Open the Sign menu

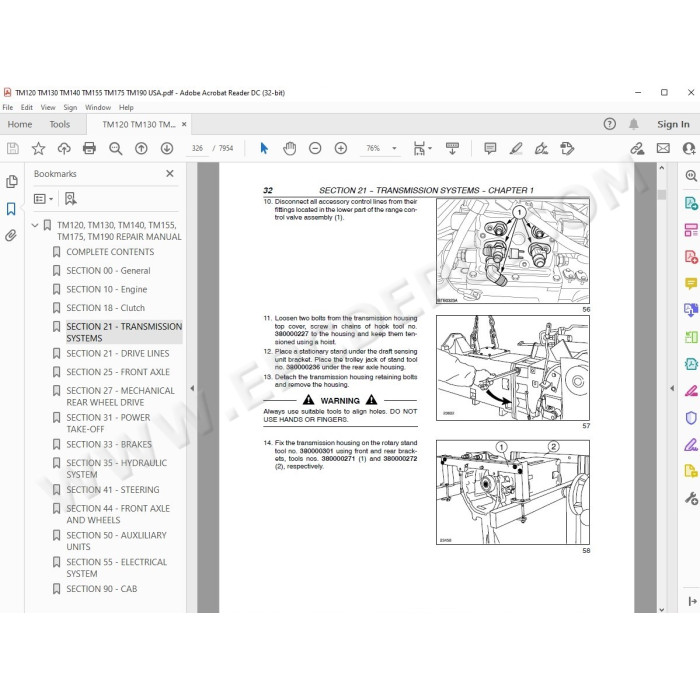70,108
